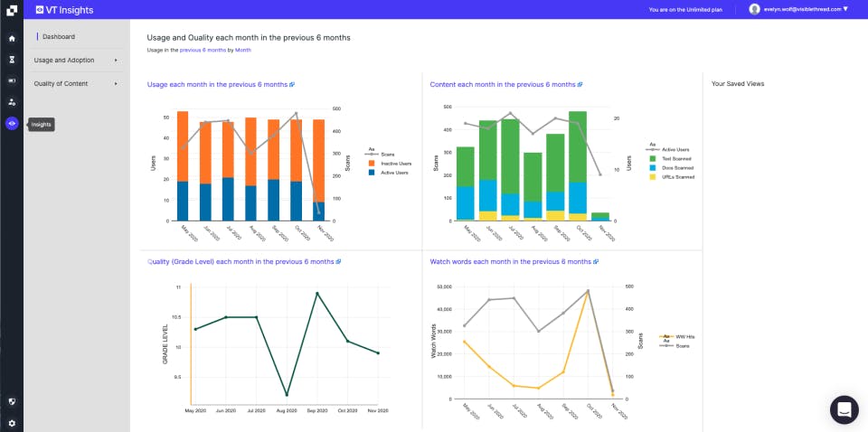Toggle Active Users in Usage chart legend

(x=389, y=173)
